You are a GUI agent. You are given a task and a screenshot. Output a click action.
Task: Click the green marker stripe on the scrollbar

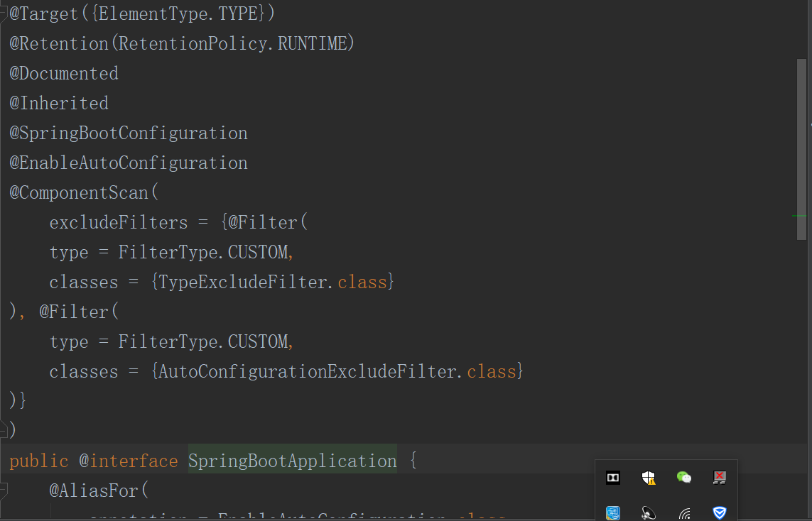click(800, 216)
